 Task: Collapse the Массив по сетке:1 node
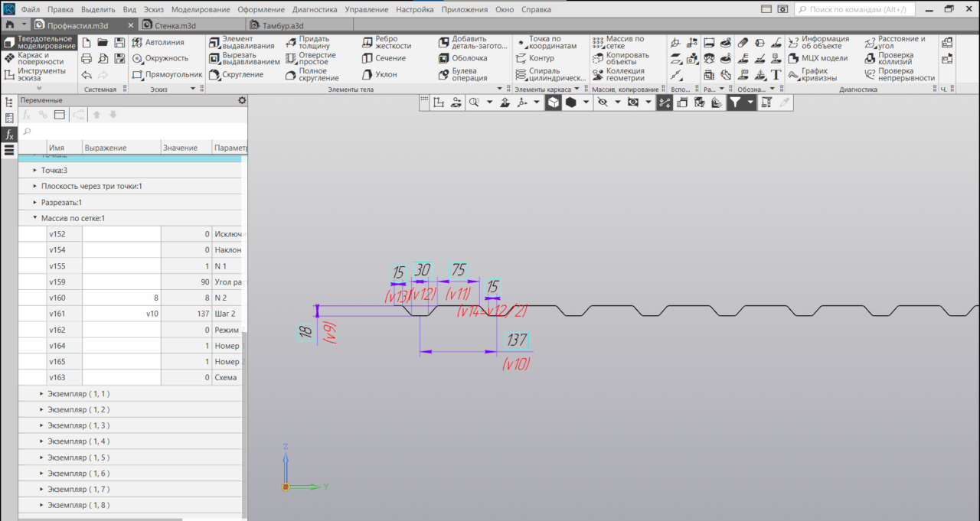click(x=35, y=218)
